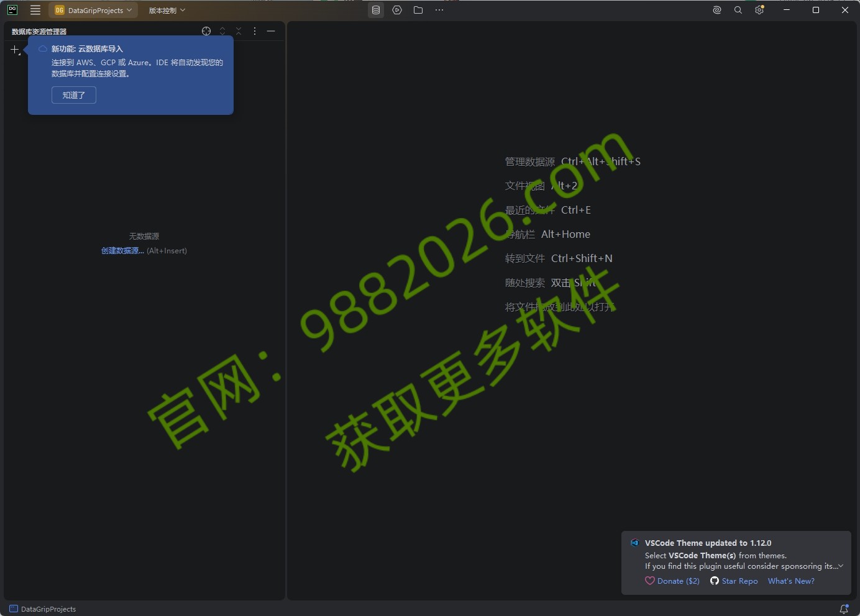
Task: Click the 管理数据源 hint text
Action: coord(530,161)
